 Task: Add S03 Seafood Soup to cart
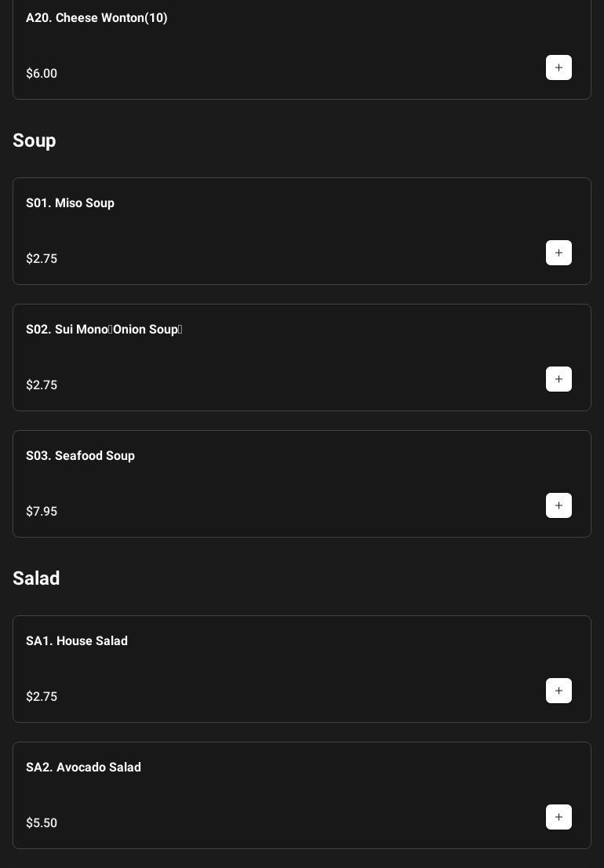pyautogui.click(x=559, y=505)
